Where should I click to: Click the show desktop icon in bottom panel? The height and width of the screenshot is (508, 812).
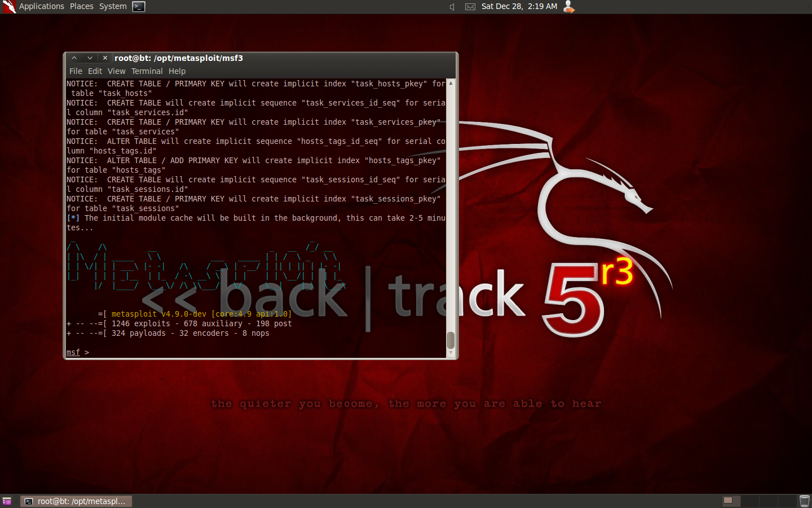click(7, 501)
